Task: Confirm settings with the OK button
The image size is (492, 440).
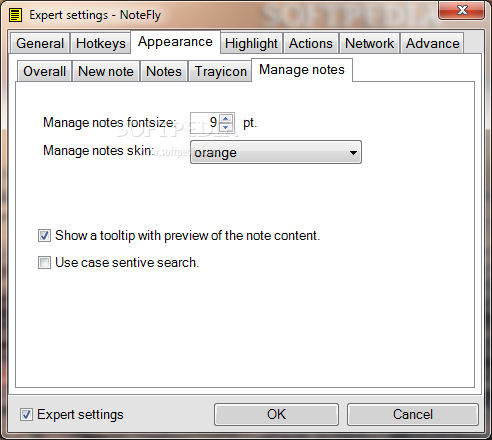Action: point(276,415)
